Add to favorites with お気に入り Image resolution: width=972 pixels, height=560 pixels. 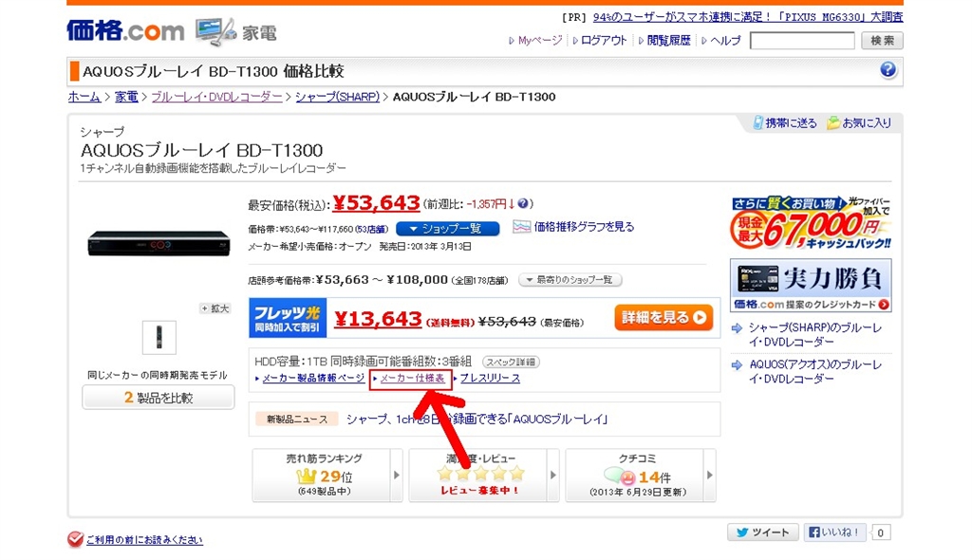[859, 122]
